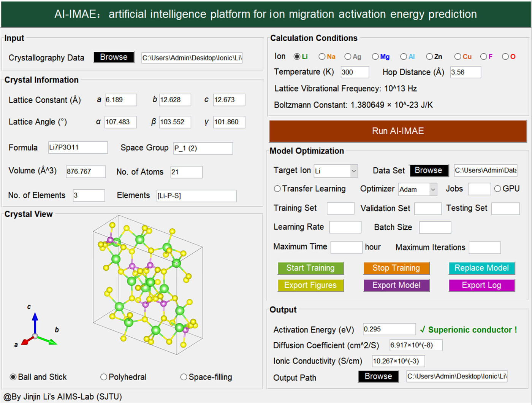Click the purple Export Model button
This screenshot has height=405, width=532.
coord(396,285)
